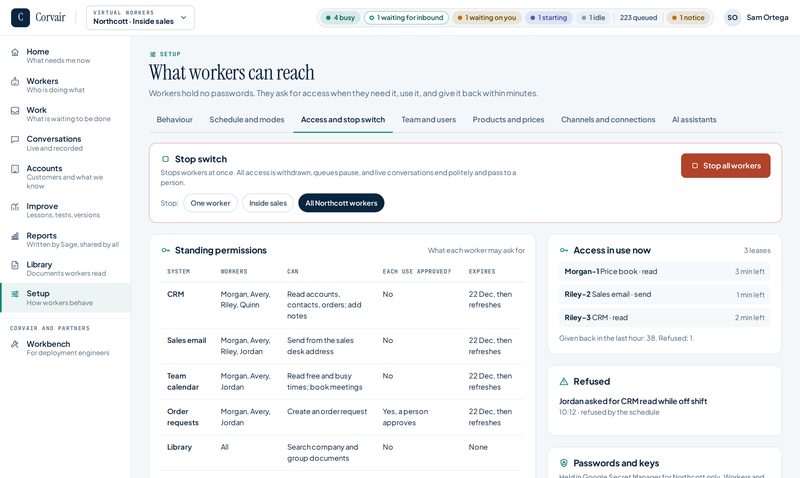Click the Reports bar-chart icon
The image size is (800, 478).
click(15, 236)
